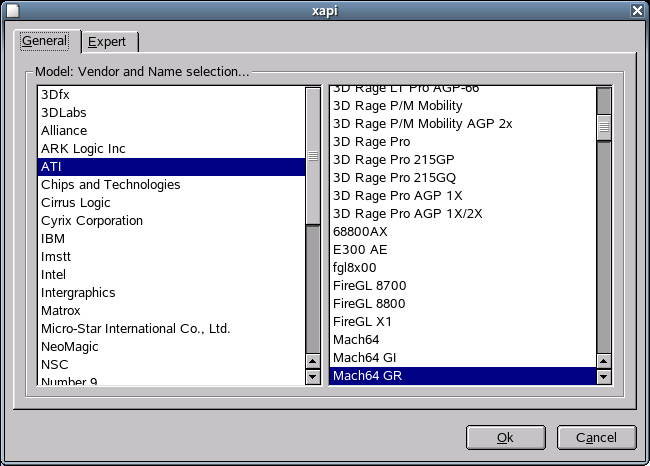Screen dimensions: 650x466
Task: Select vendor ARK Logic Inc
Action: [171, 149]
